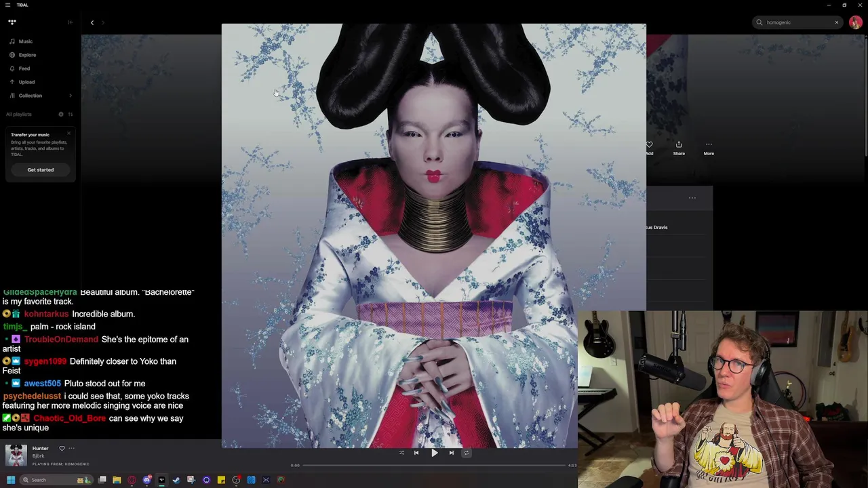Click the Windows taskbar Search box
868x488 pixels.
pos(56,480)
